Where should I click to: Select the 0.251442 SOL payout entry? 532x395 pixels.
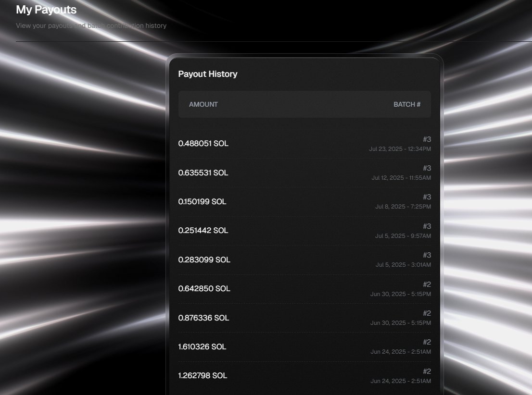point(203,230)
